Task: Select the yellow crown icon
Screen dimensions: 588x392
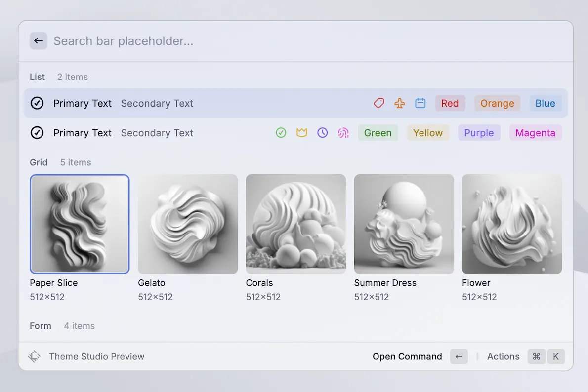Action: coord(301,132)
